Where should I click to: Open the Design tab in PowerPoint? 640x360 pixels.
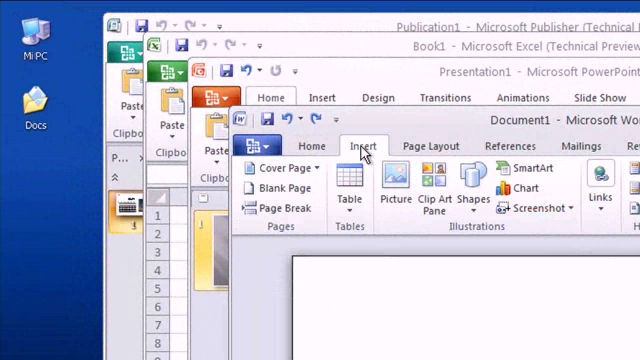(x=378, y=98)
